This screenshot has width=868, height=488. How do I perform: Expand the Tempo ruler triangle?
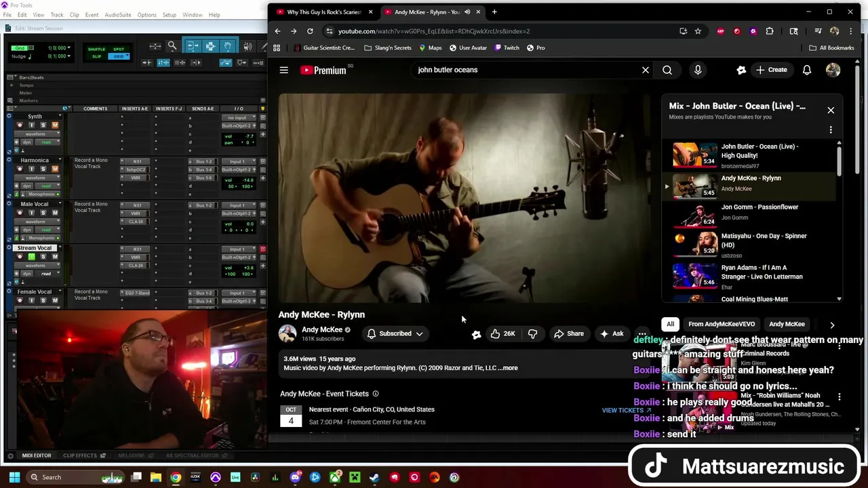(x=12, y=85)
